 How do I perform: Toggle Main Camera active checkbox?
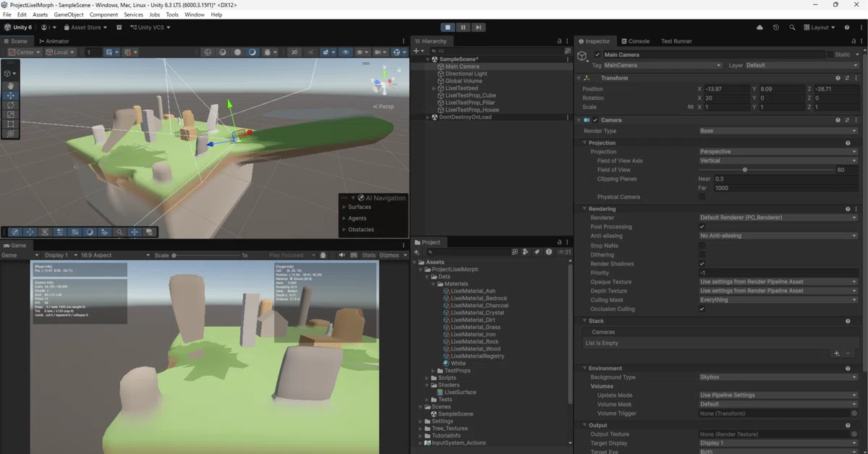pos(597,55)
